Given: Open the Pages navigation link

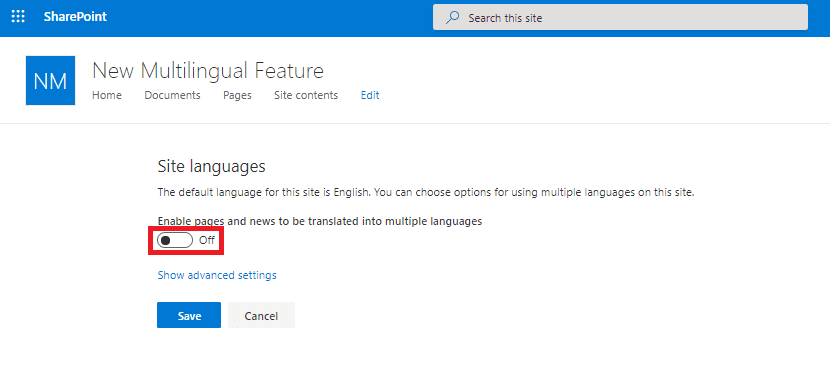Looking at the screenshot, I should click(237, 95).
